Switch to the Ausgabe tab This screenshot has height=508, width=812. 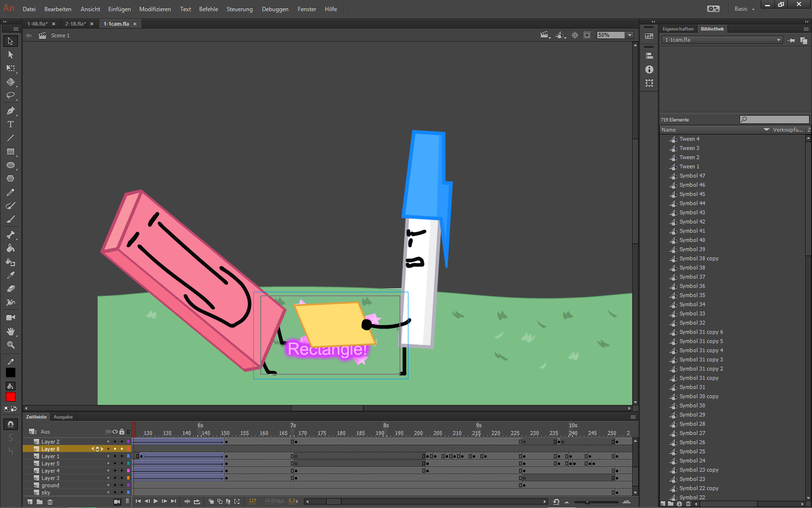point(63,417)
